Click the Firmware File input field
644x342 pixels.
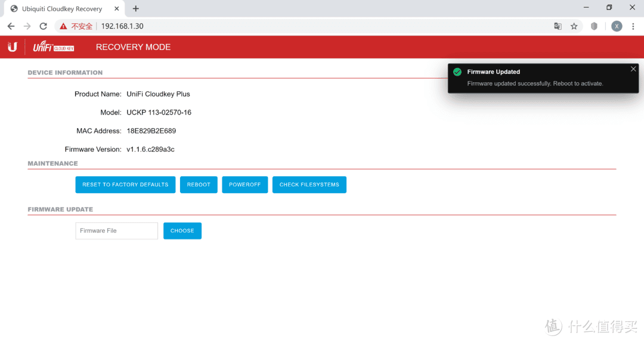click(116, 231)
